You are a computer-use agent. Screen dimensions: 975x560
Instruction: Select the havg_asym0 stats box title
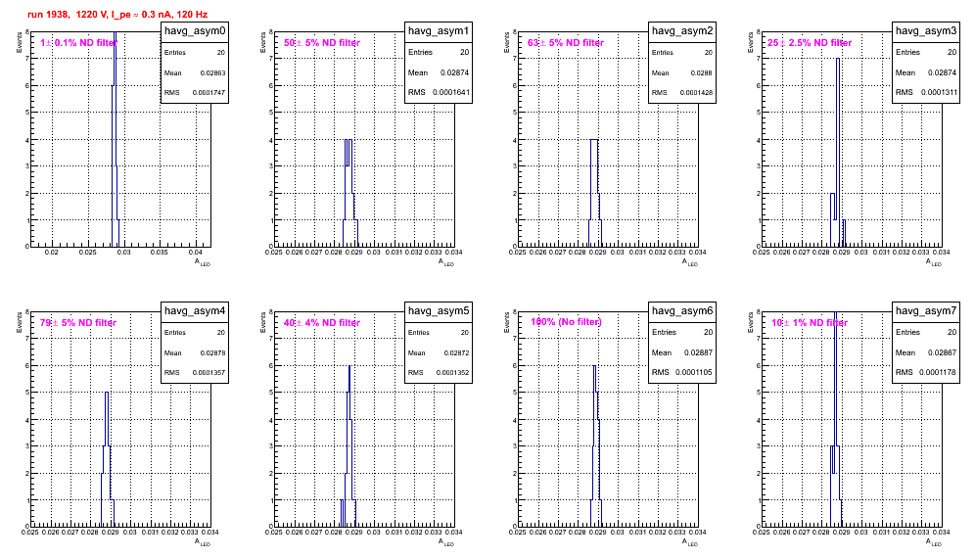pos(195,31)
